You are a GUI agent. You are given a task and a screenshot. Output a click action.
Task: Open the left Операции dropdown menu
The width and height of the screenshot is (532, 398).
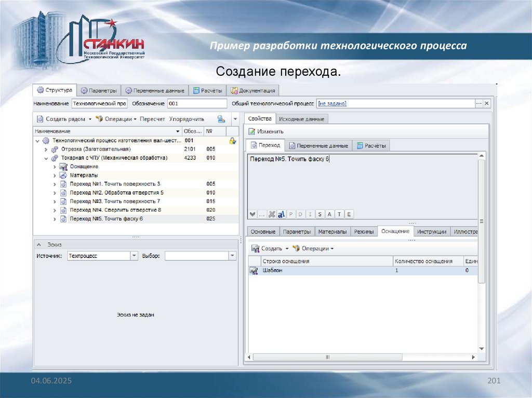tap(116, 119)
